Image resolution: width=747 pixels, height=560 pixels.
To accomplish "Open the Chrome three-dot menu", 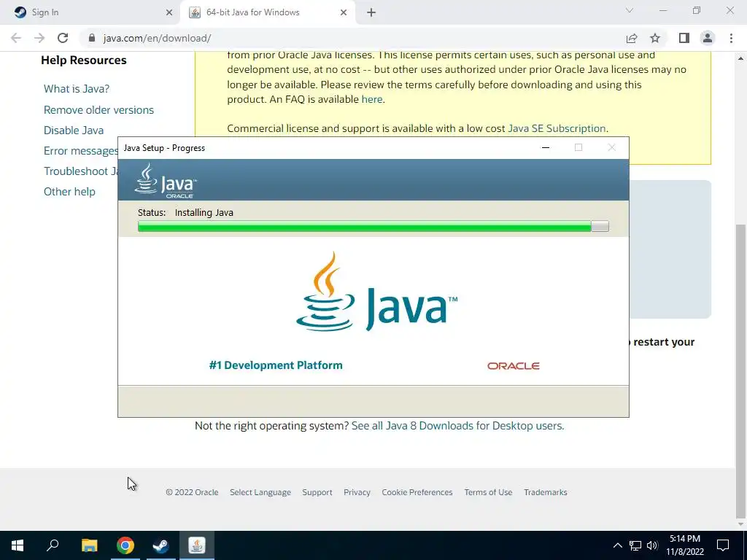I will 731,38.
